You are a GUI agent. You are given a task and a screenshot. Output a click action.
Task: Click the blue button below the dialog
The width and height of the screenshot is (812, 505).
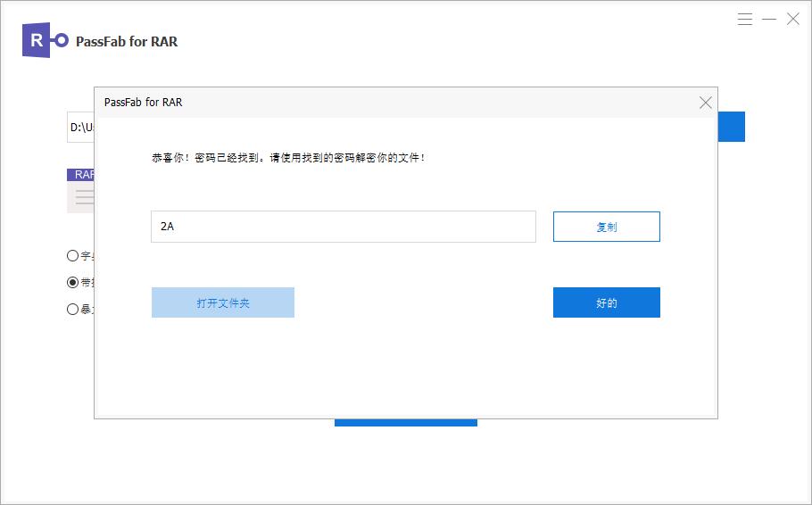[x=405, y=422]
